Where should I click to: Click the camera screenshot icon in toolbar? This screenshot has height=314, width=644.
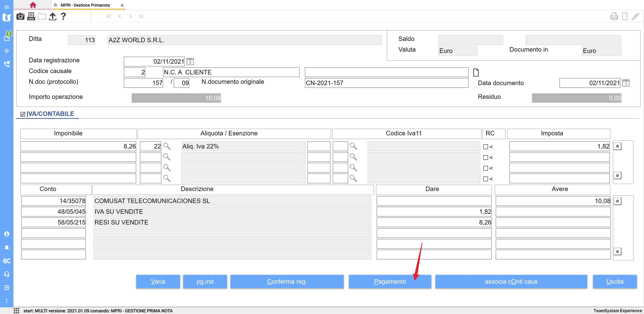[20, 16]
